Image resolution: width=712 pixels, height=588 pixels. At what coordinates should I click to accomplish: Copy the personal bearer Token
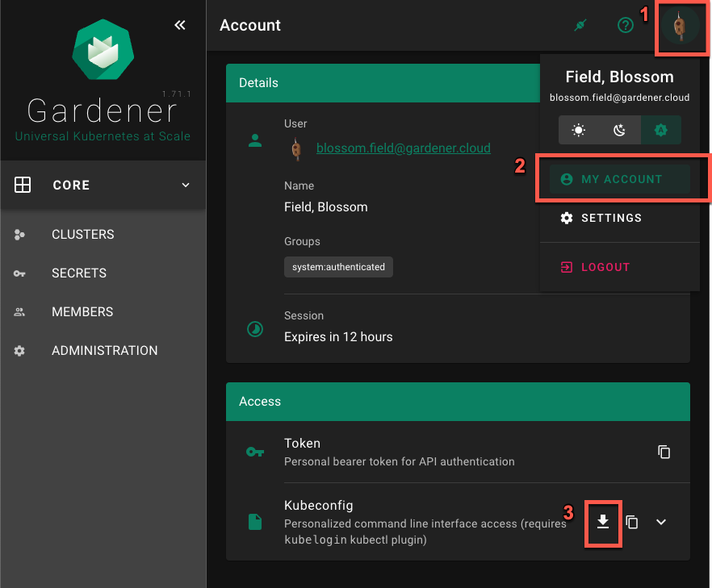pyautogui.click(x=664, y=452)
